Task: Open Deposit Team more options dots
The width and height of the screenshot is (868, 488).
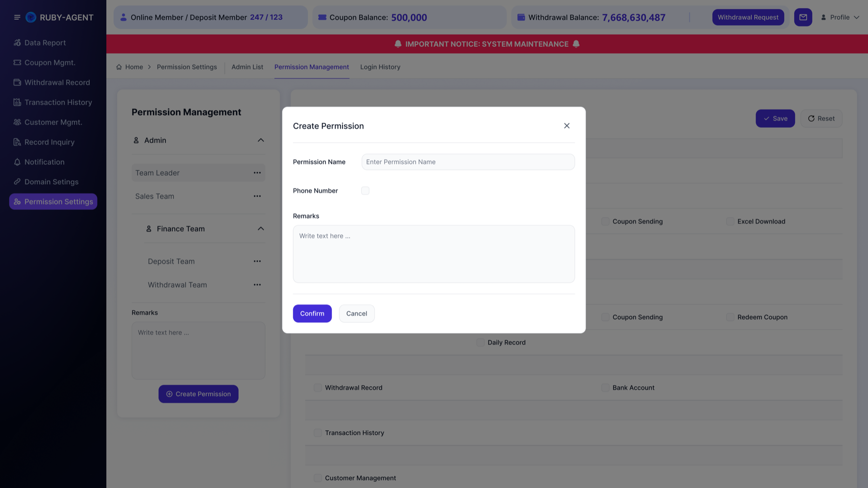Action: click(257, 261)
